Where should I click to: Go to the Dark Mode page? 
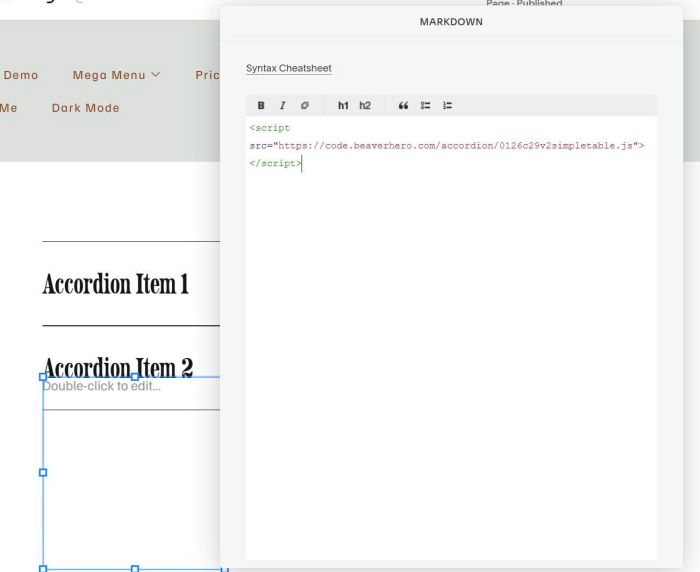point(85,108)
